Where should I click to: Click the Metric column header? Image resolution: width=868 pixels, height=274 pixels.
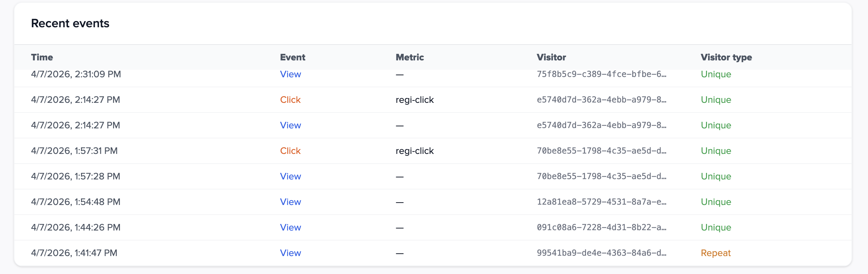pyautogui.click(x=410, y=57)
